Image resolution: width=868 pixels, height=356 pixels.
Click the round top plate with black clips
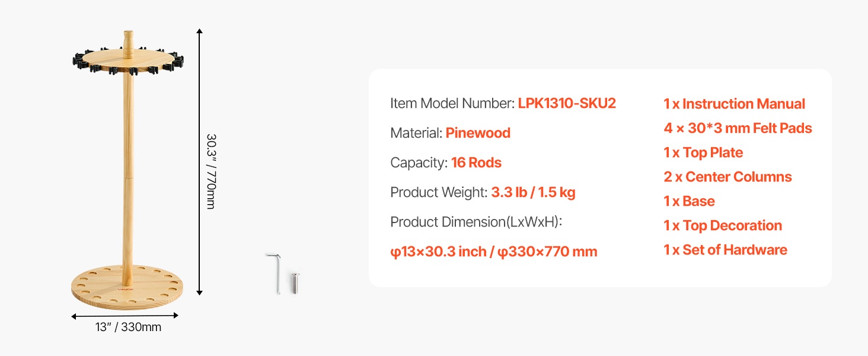coord(128,62)
